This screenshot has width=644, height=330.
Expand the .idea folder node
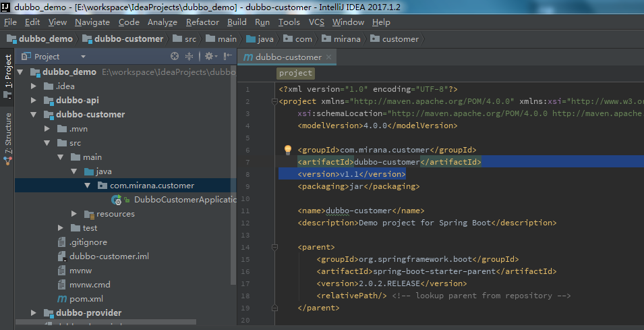coord(34,86)
